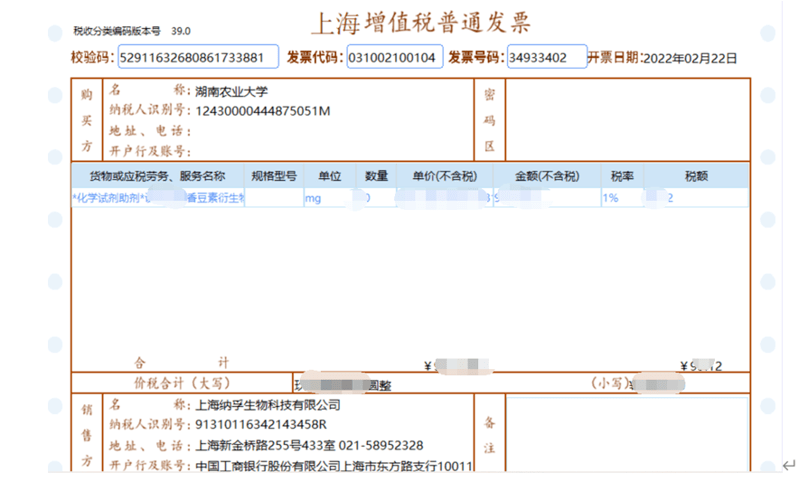Image resolution: width=799 pixels, height=482 pixels.
Task: Click the 税率 column header
Action: click(x=620, y=175)
